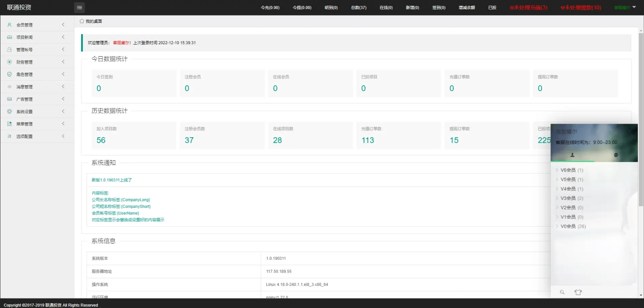Click the home icon beside 我的桌面
This screenshot has width=644, height=308.
pos(82,21)
